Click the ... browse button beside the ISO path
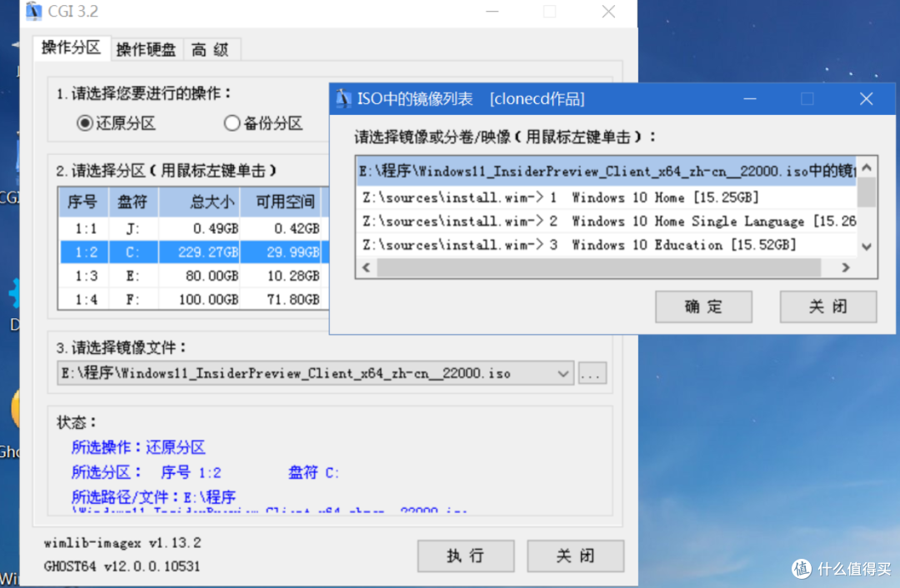 coord(592,373)
